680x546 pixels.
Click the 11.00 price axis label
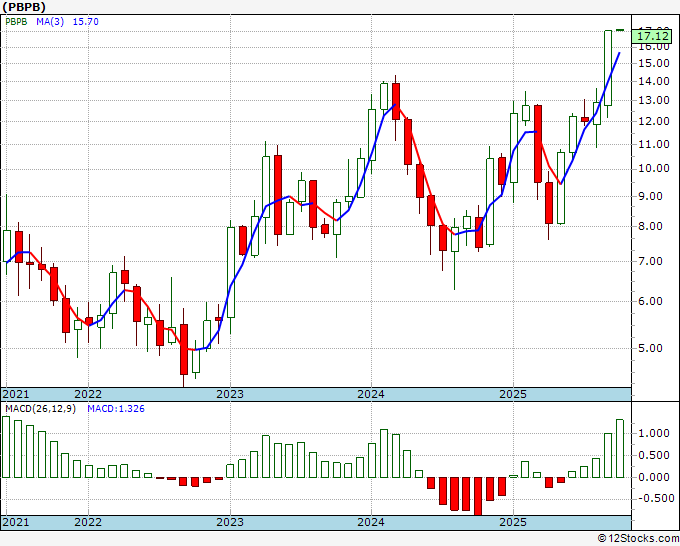tap(654, 144)
